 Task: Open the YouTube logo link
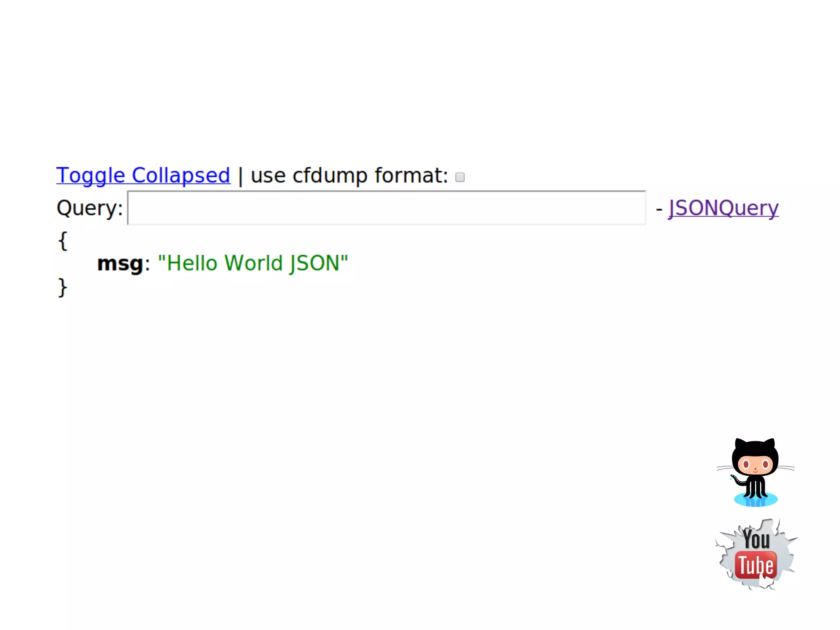pyautogui.click(x=756, y=555)
